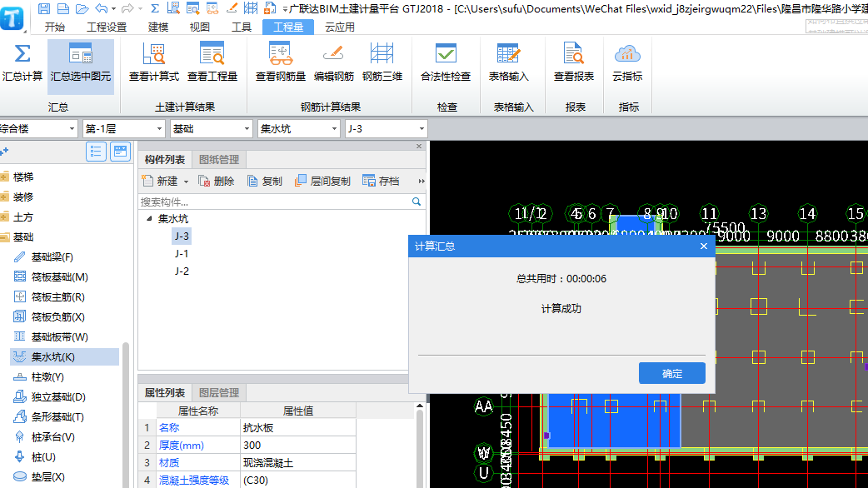Close the 计算汇总 dialog

point(704,246)
